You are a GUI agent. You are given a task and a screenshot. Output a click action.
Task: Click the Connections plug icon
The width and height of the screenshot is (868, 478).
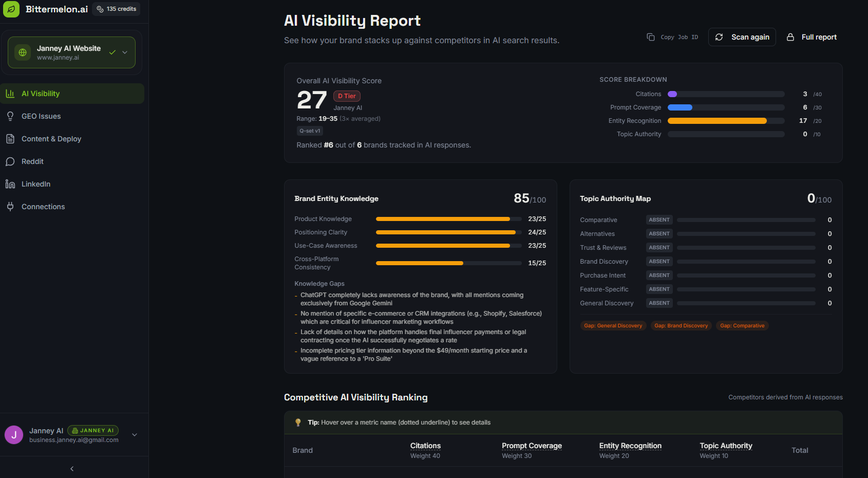[x=10, y=207]
